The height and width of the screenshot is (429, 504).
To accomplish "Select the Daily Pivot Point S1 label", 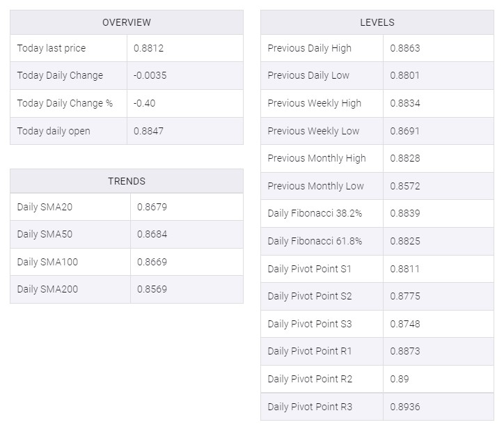I will pyautogui.click(x=309, y=269).
